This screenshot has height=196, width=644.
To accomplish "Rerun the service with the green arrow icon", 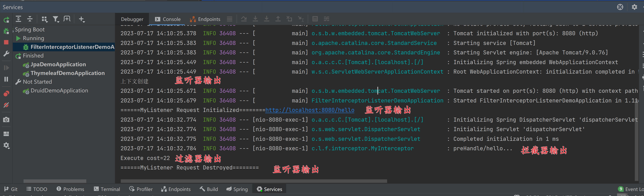I will [6, 20].
